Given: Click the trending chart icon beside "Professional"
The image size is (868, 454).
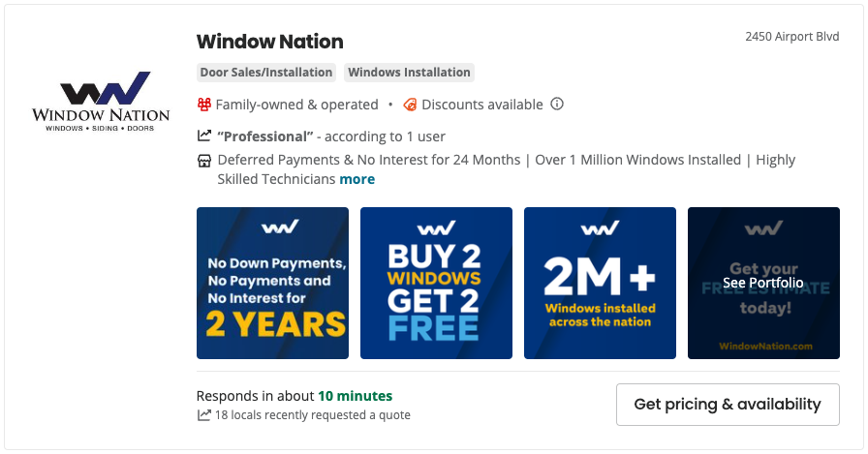Looking at the screenshot, I should (204, 136).
